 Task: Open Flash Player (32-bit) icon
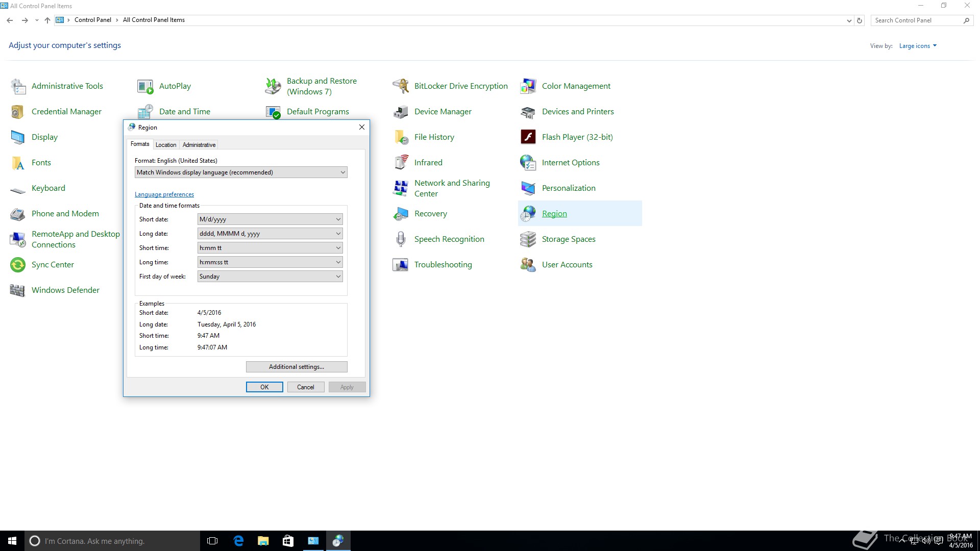528,137
